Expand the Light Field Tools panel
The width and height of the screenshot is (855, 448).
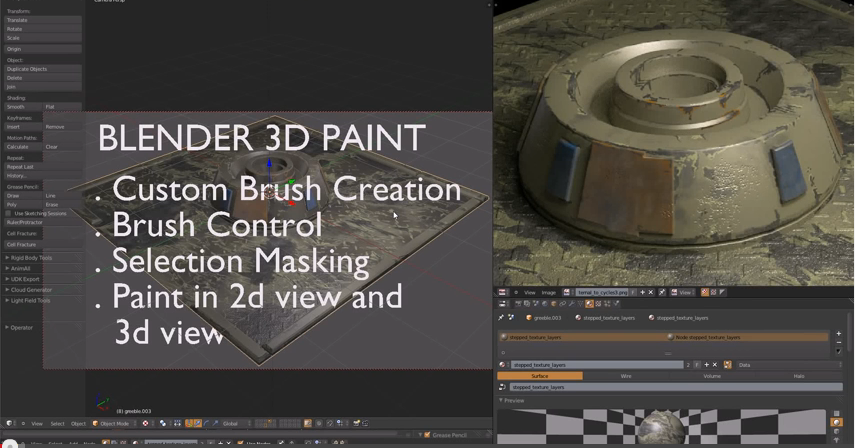tap(28, 300)
